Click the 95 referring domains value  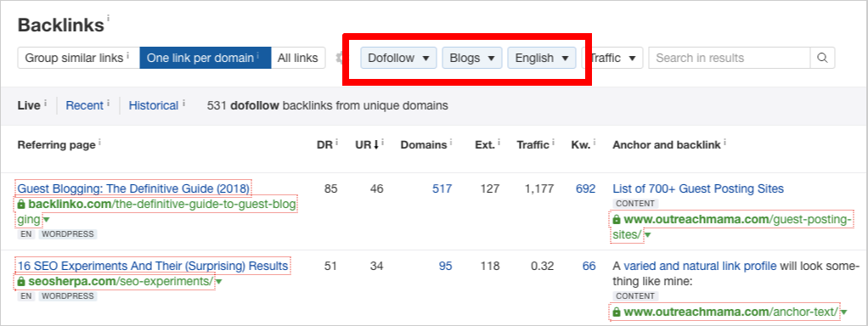[x=446, y=267]
